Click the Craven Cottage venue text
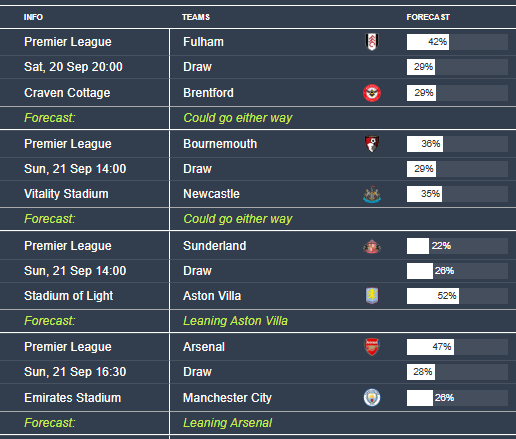 (x=67, y=93)
